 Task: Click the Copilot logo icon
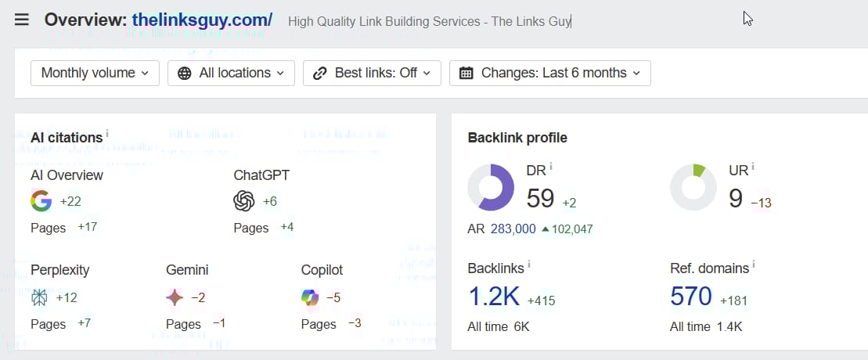[310, 298]
